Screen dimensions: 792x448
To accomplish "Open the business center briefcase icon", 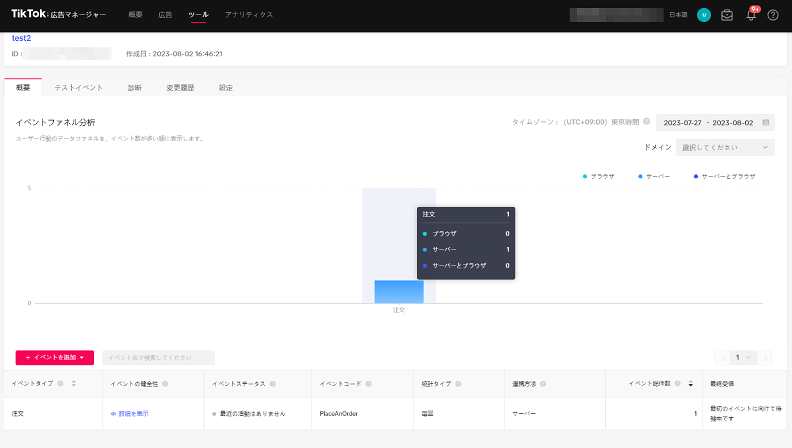I will [727, 15].
